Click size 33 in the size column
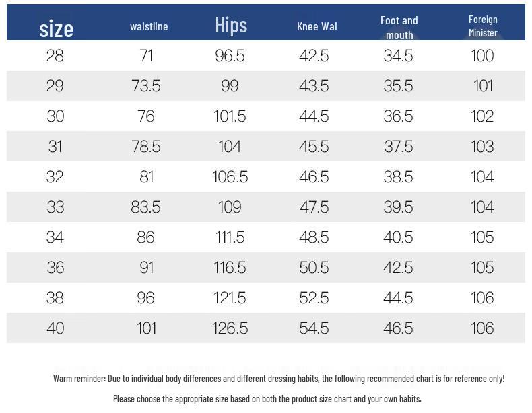Screen dimensions: 532x413 click(x=55, y=207)
